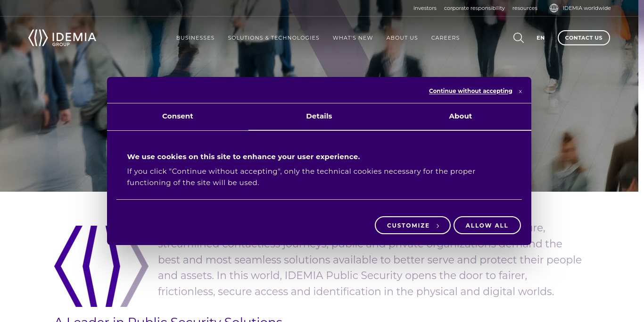Expand the About Us menu
This screenshot has width=644, height=322.
coord(402,38)
